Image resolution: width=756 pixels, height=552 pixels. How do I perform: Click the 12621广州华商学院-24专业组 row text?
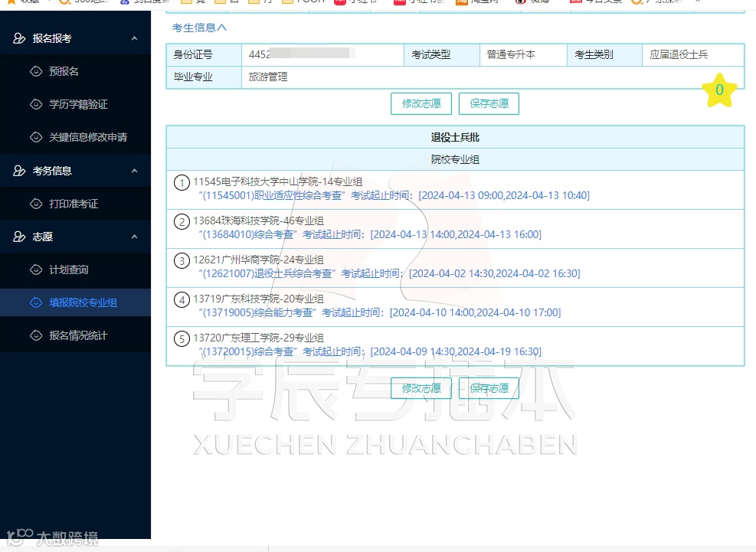pos(258,260)
